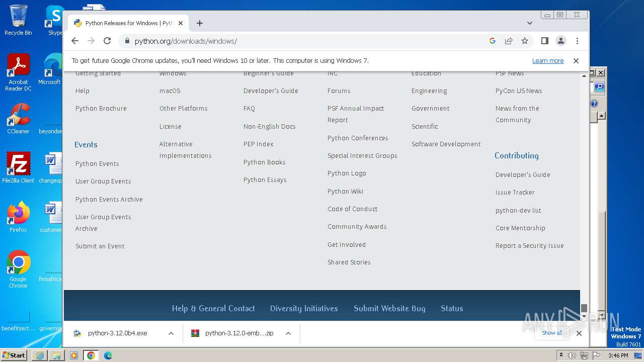
Task: Open Acrobat Reader DC desktop icon
Action: pos(19,73)
